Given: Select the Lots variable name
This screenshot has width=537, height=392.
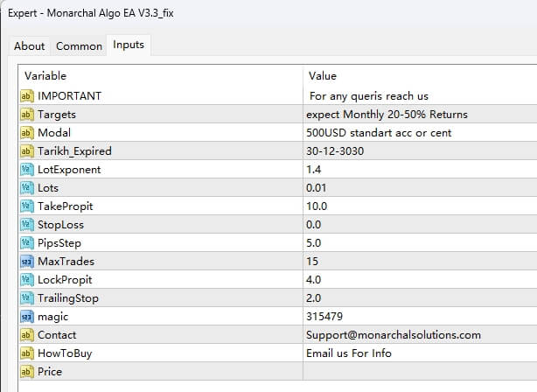Looking at the screenshot, I should 48,188.
